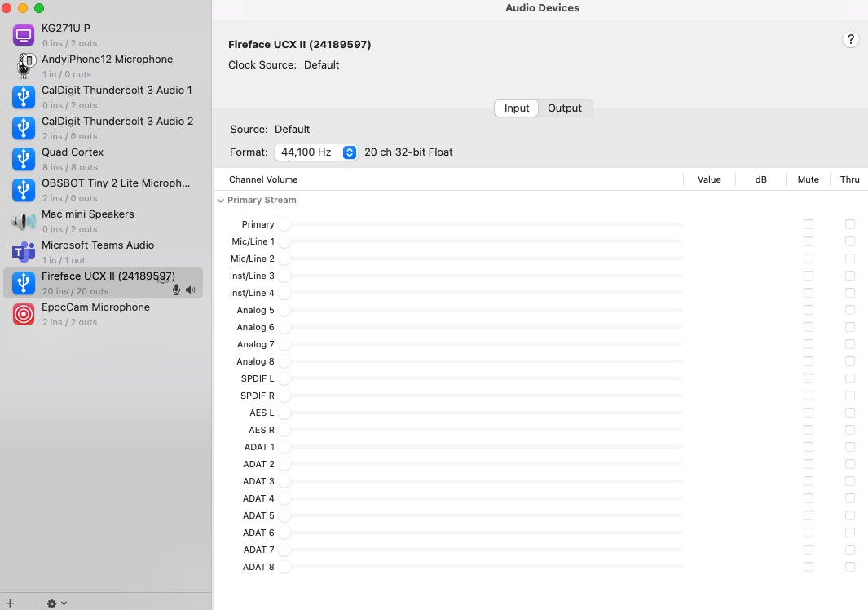Click the Clock Source Default value
Image resolution: width=868 pixels, height=610 pixels.
point(322,64)
